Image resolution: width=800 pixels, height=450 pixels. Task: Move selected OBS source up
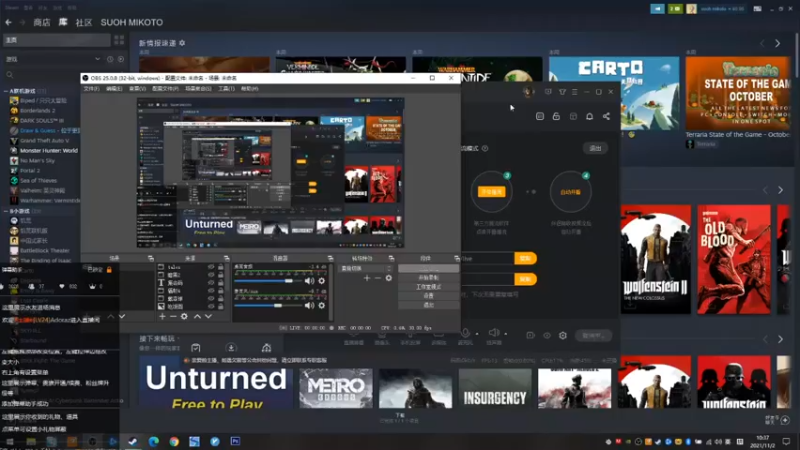click(x=197, y=317)
